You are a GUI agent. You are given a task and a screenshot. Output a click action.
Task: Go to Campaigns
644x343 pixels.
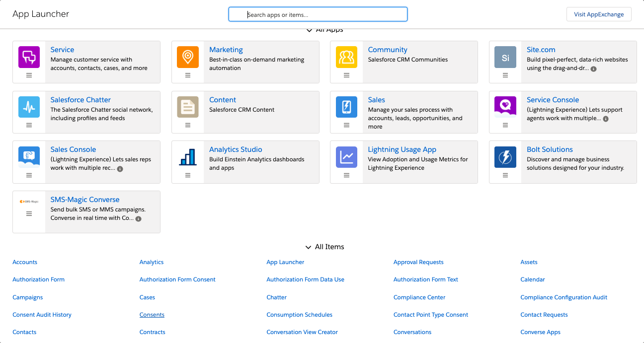tap(27, 297)
